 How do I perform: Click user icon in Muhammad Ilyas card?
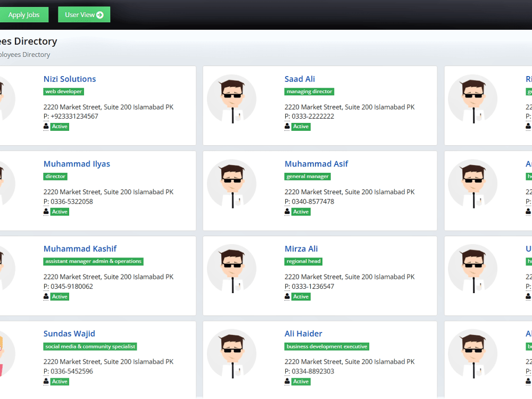pyautogui.click(x=46, y=212)
